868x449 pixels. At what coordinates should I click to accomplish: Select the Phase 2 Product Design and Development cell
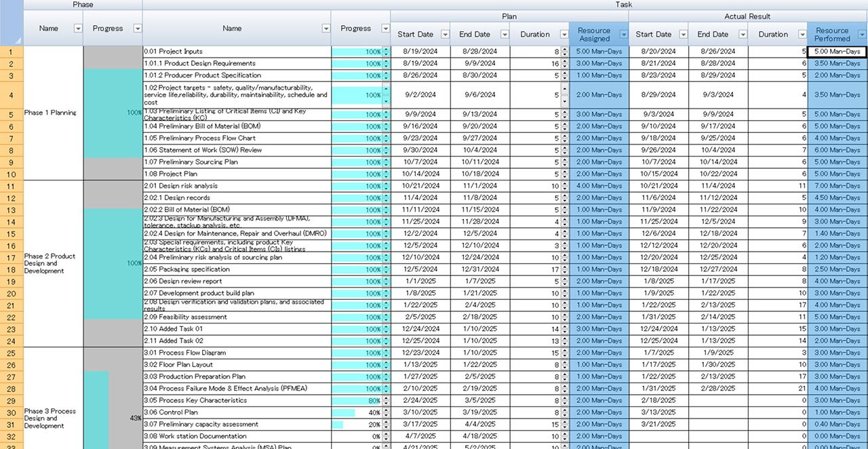coord(53,264)
